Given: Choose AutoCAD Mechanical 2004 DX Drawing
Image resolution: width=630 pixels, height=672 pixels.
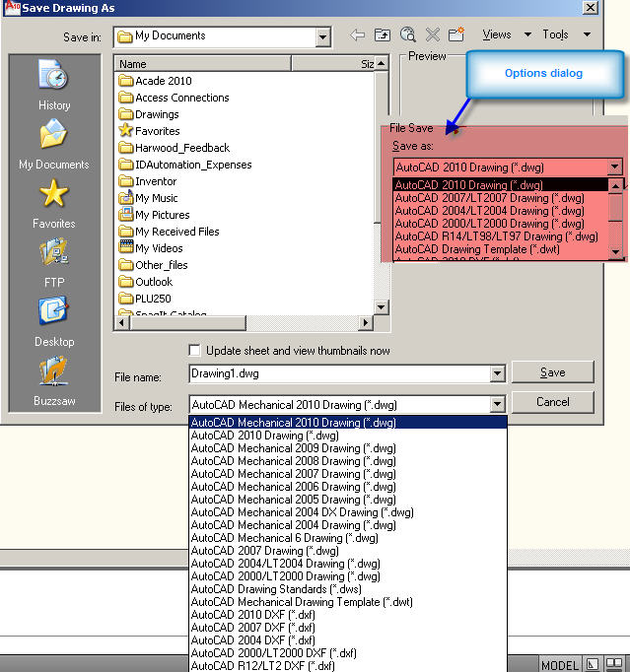Looking at the screenshot, I should [x=348, y=512].
